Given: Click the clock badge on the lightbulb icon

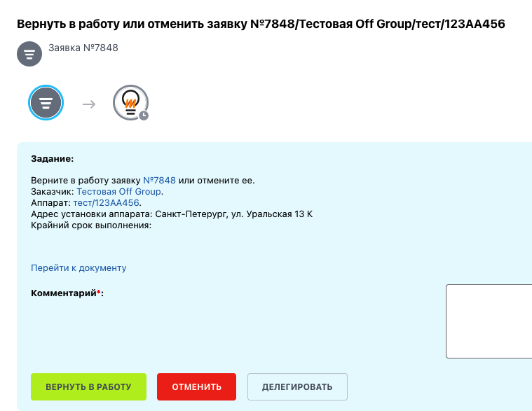Looking at the screenshot, I should click(144, 116).
